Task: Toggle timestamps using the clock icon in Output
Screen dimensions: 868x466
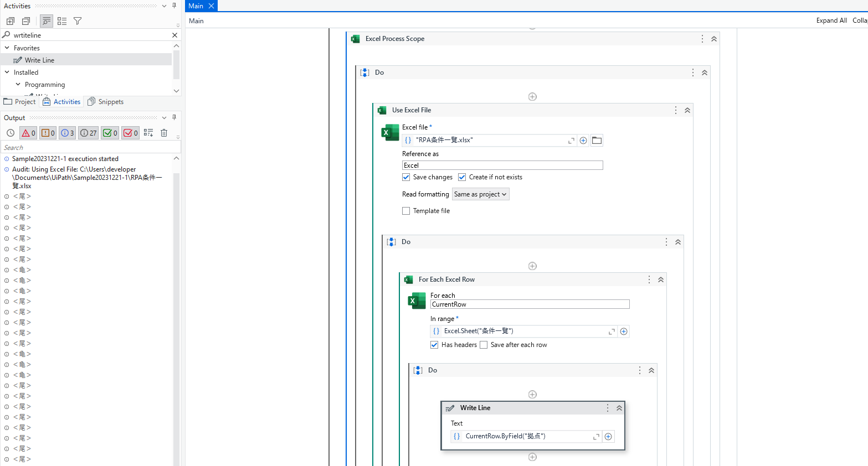Action: click(x=10, y=133)
